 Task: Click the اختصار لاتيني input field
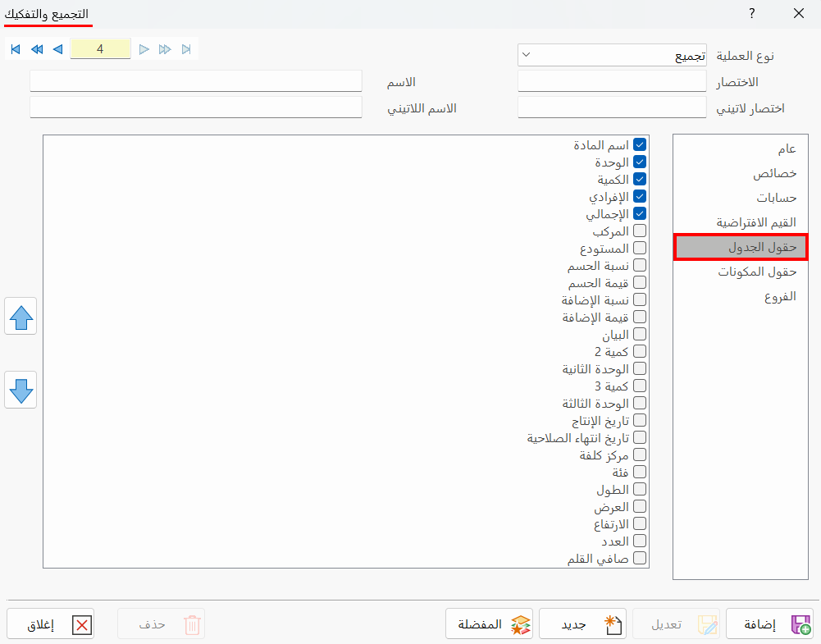tap(612, 107)
